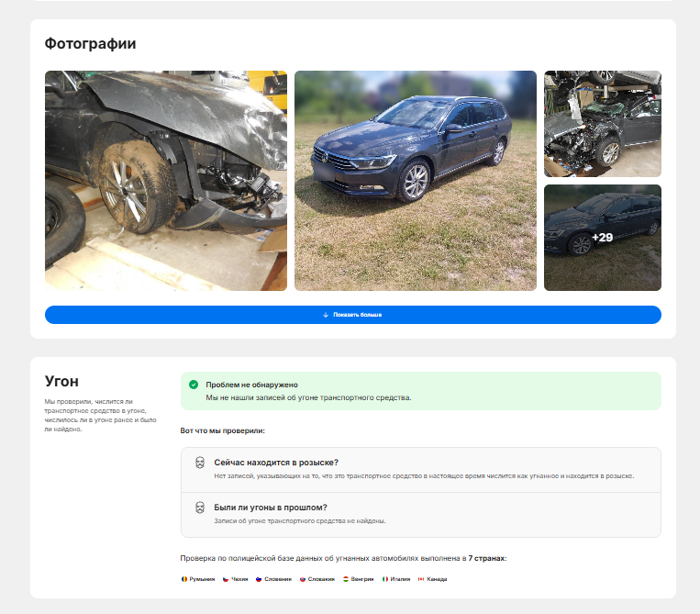Click the Romania flag icon
Screen dimensions: 700x614
pyautogui.click(x=183, y=579)
